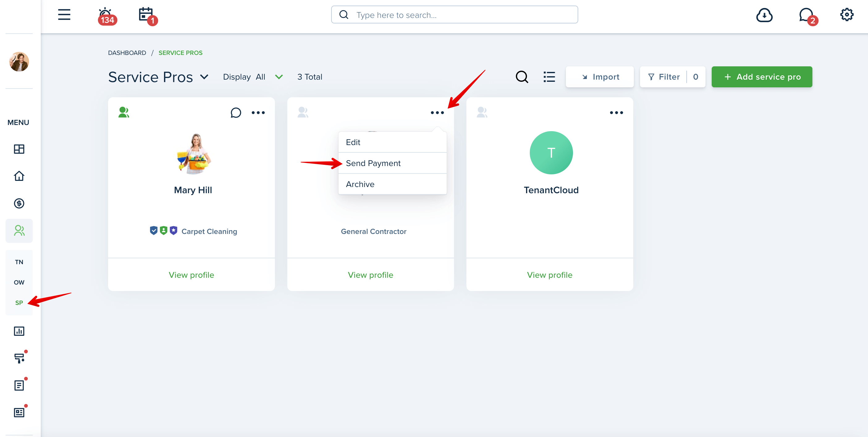Click the chat bubble icon on Mary Hill card

coord(236,112)
